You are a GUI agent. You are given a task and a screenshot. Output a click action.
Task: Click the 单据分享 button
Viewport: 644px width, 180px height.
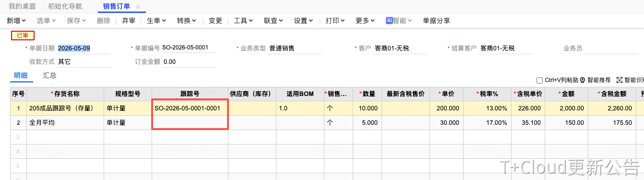(436, 21)
